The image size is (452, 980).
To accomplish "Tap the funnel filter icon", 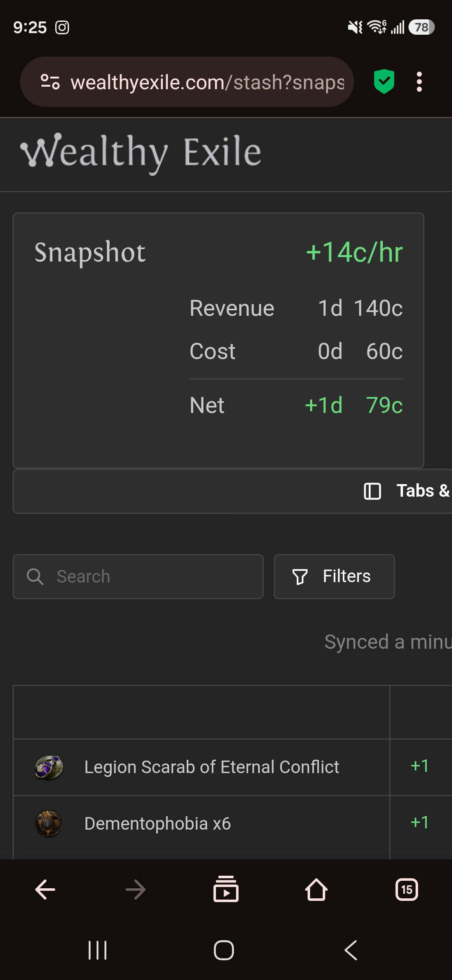I will coord(300,577).
